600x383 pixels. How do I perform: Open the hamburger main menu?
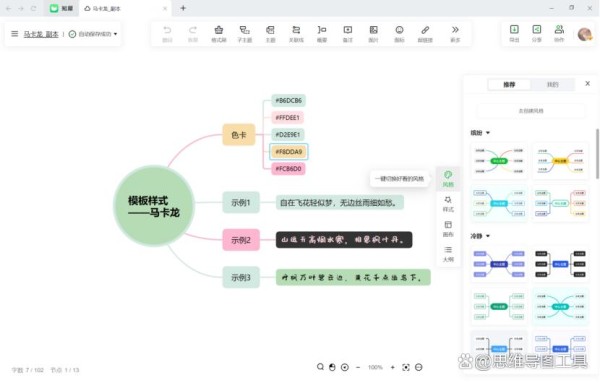(15, 34)
